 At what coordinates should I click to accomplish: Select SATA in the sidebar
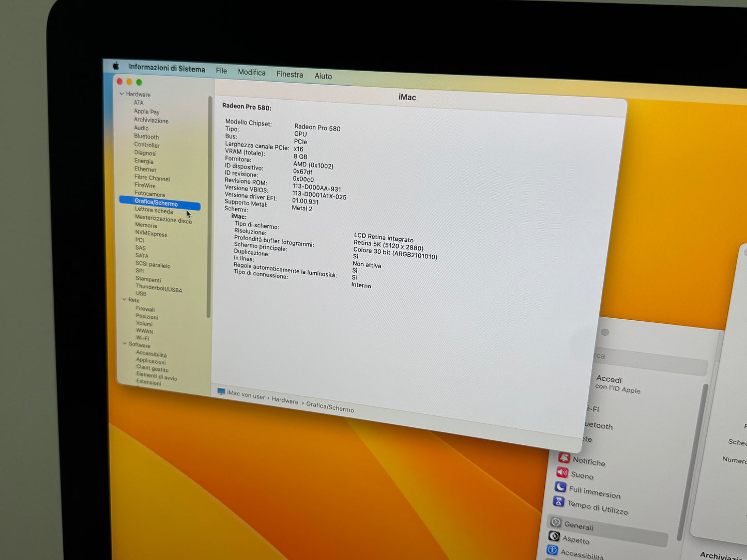click(x=142, y=256)
